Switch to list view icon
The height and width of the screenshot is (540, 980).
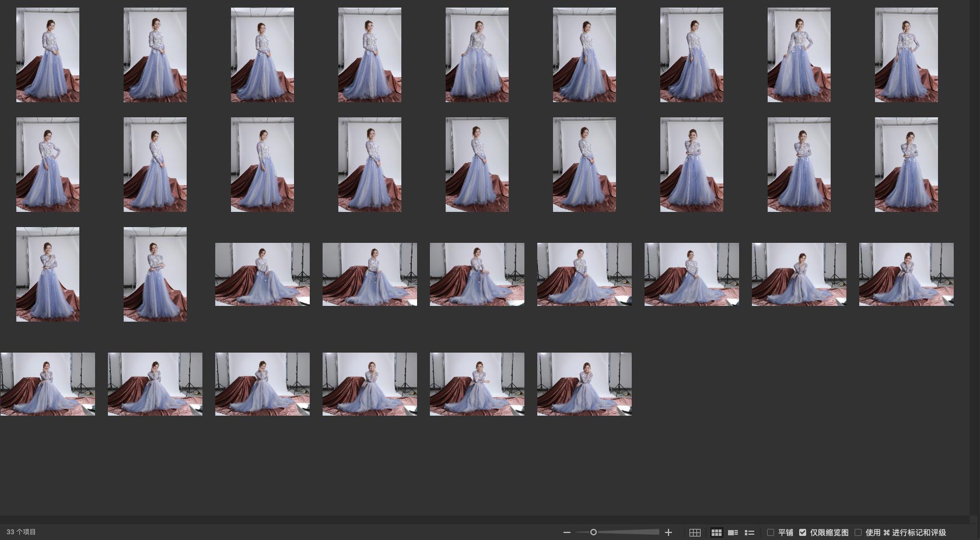[x=750, y=532]
